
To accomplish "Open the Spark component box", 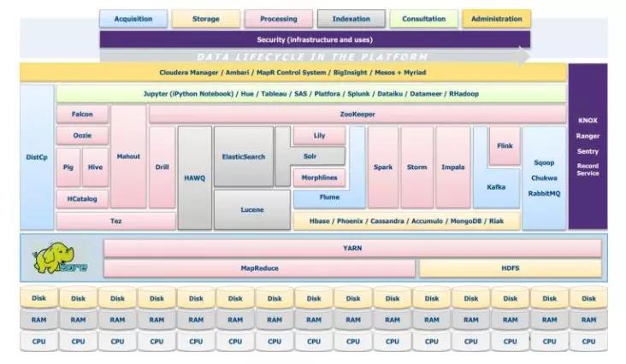I will coord(383,167).
